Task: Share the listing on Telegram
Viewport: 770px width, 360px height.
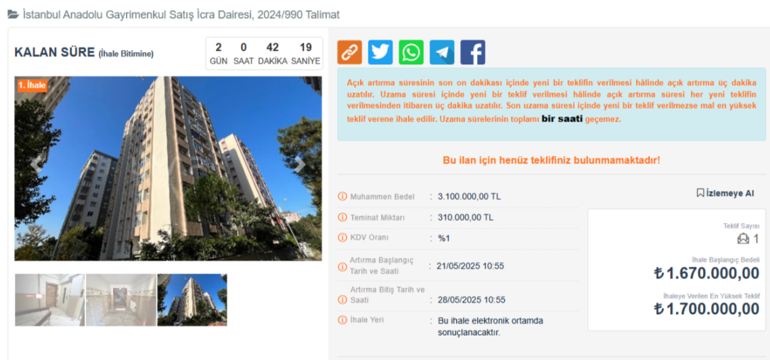Action: (442, 53)
